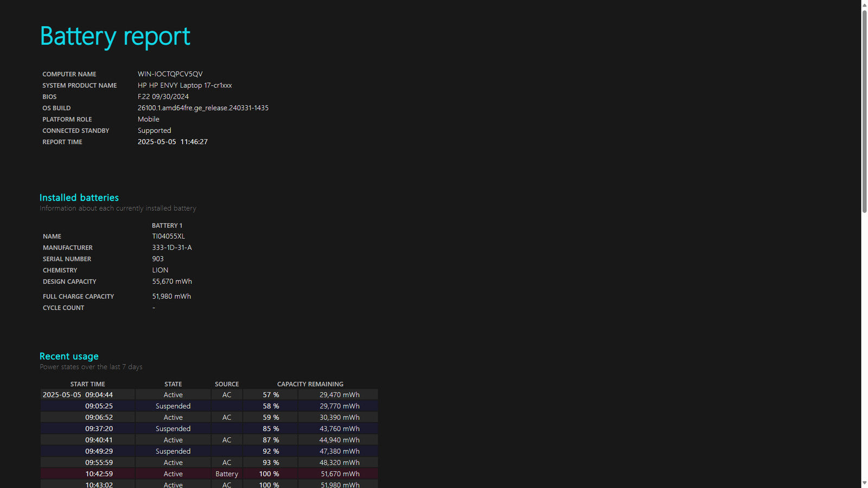The image size is (868, 488).
Task: Click the SYSTEM PRODUCT NAME label
Action: 80,86
